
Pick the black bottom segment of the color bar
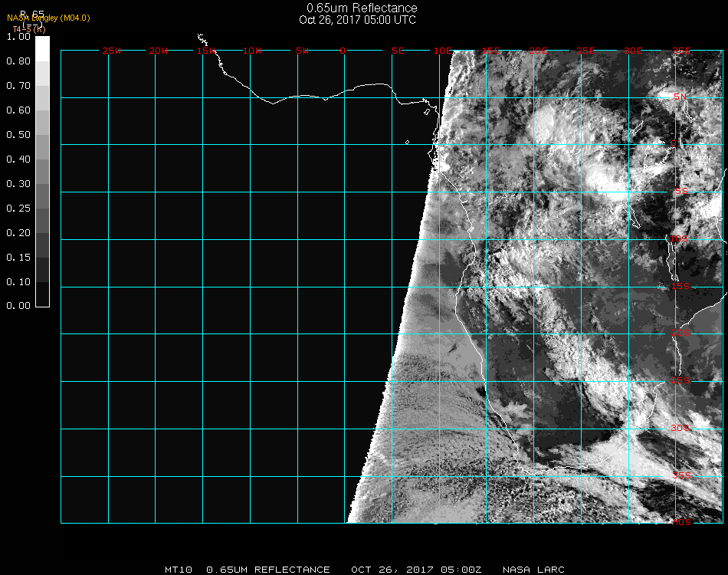point(42,294)
